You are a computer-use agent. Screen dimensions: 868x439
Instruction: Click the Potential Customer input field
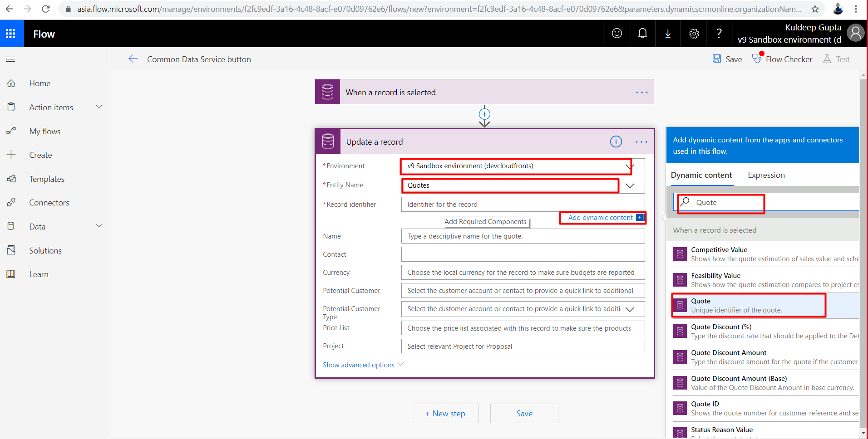point(523,291)
